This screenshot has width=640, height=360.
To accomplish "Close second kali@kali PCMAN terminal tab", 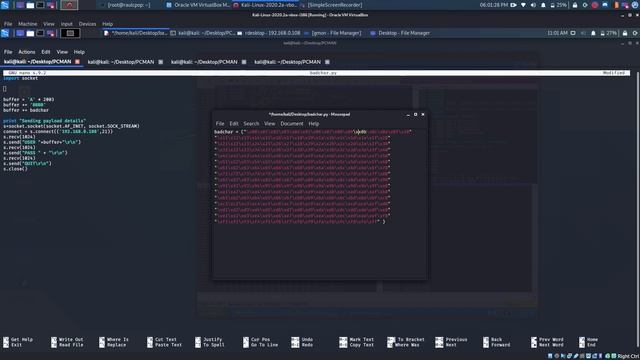I will coord(160,62).
